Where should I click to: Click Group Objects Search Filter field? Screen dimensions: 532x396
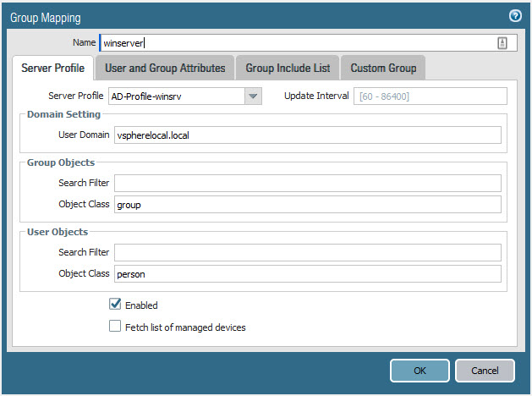(307, 184)
